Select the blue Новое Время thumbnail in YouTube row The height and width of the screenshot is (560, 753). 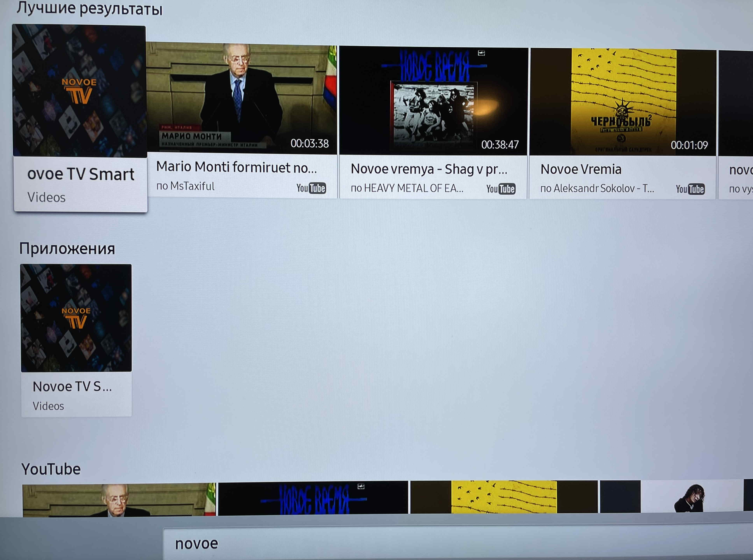click(313, 498)
